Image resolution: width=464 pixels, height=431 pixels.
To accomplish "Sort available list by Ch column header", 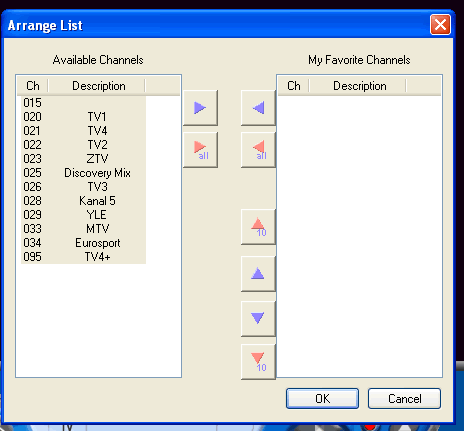I will (33, 86).
